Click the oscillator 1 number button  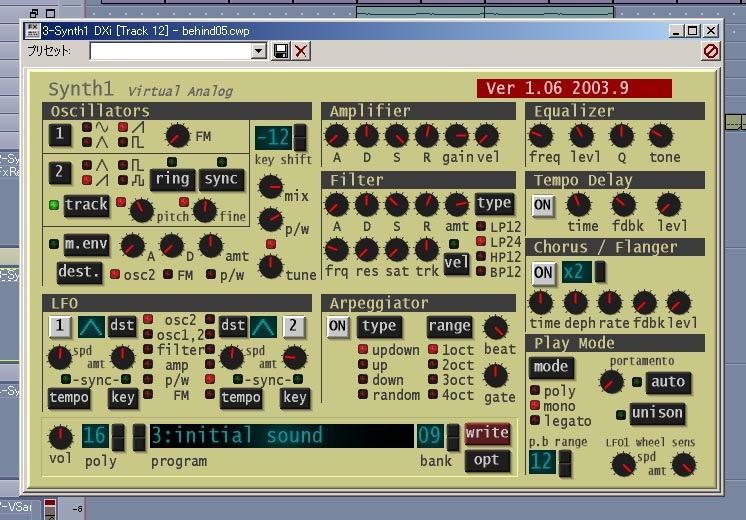[x=60, y=134]
